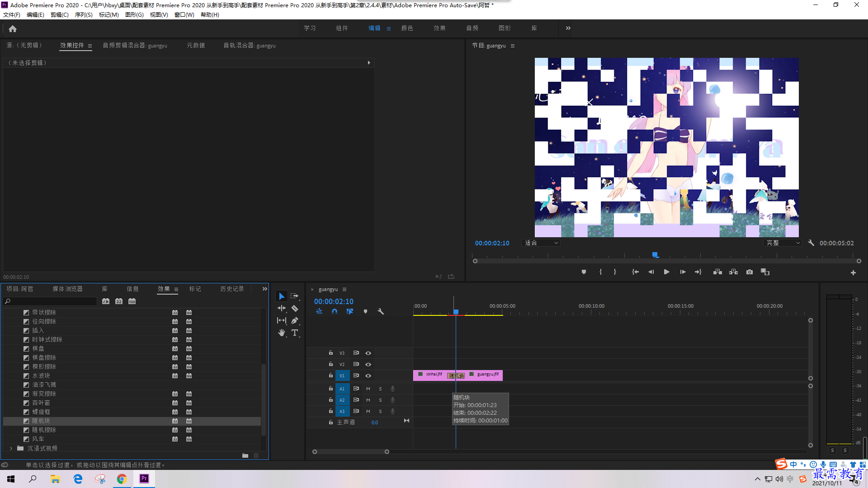Hide track V1 output with eye icon

(368, 375)
